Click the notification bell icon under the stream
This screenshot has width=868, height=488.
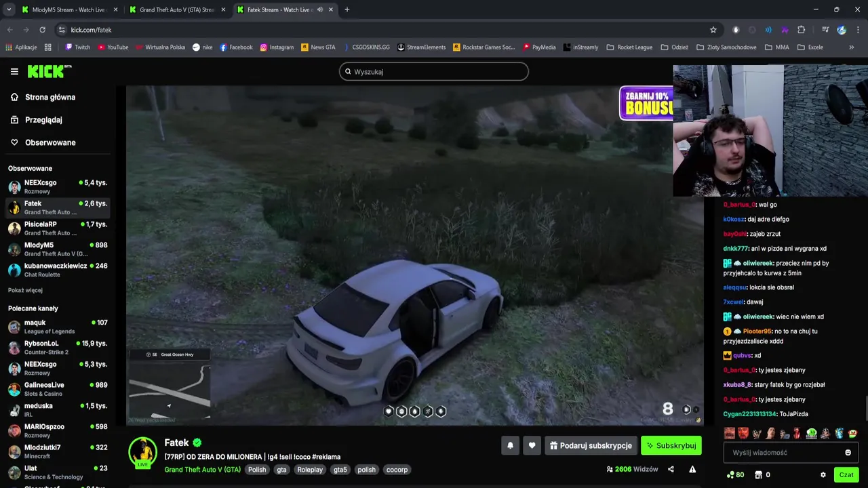510,445
